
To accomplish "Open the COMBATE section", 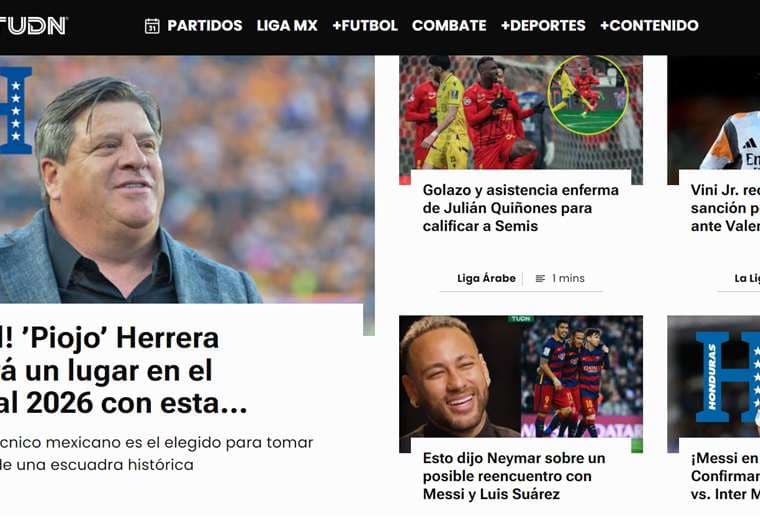I will tap(449, 26).
